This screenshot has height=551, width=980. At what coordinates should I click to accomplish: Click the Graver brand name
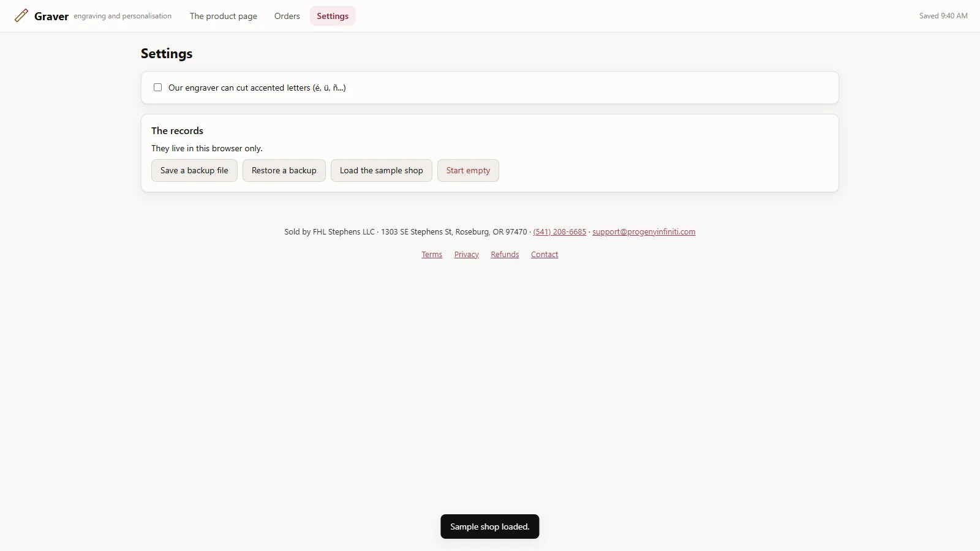point(51,17)
